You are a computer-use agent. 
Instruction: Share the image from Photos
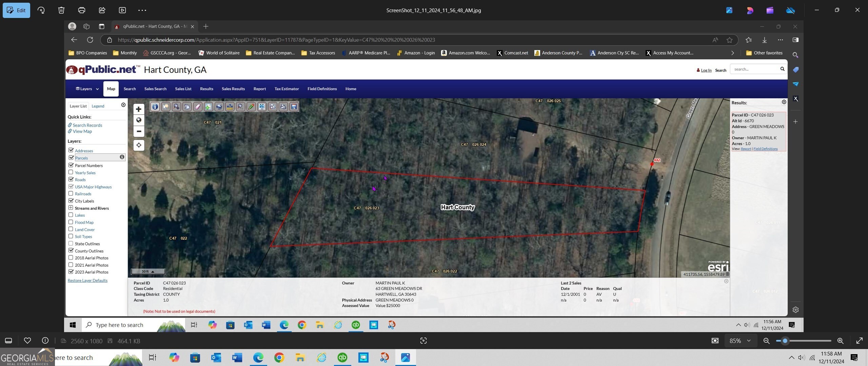(102, 10)
